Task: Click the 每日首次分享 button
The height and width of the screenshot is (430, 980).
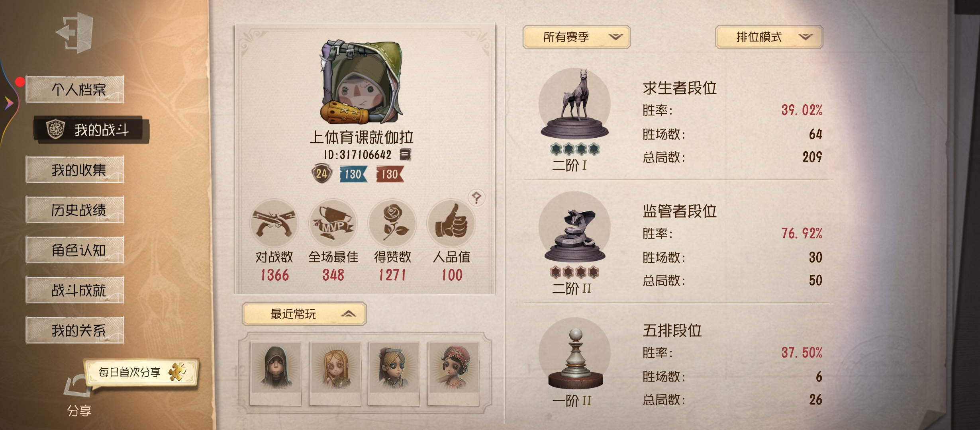Action: pyautogui.click(x=141, y=372)
